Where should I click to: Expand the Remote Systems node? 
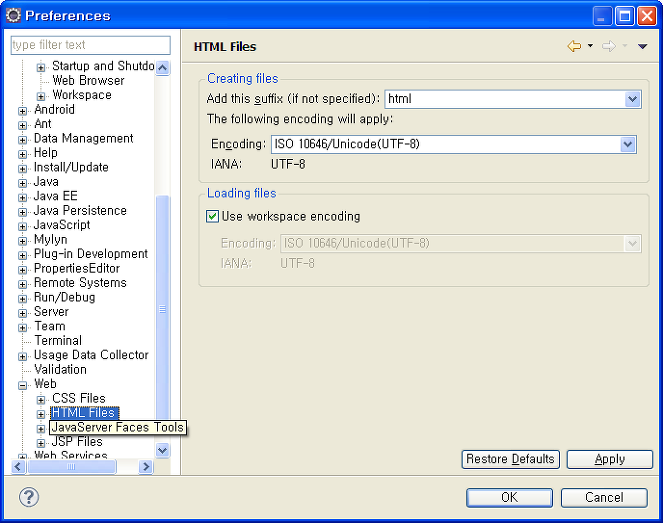pos(22,285)
